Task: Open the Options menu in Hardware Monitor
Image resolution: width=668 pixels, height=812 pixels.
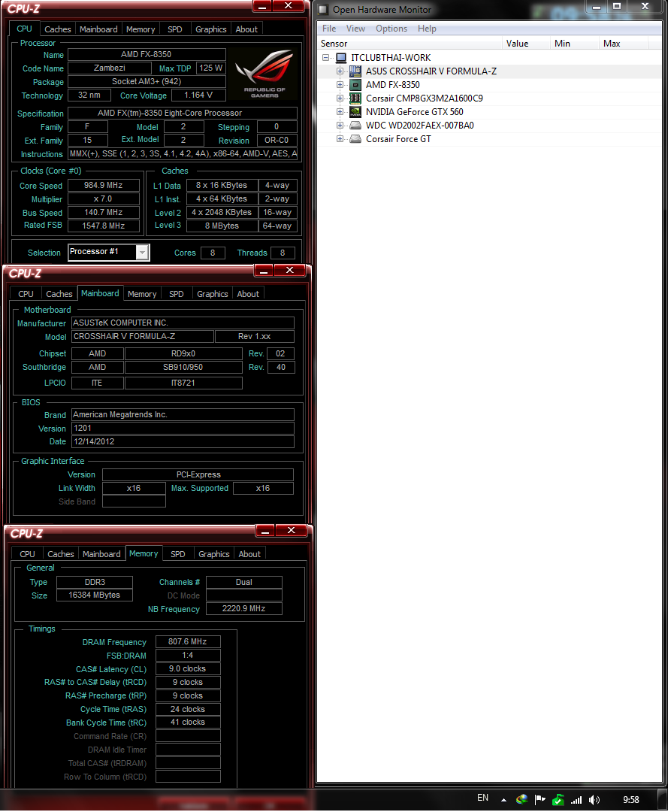Action: [x=391, y=29]
